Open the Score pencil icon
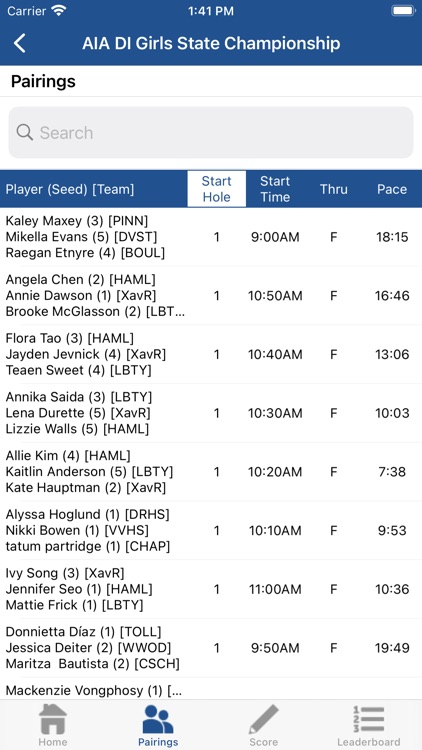This screenshot has width=422, height=750. [x=264, y=719]
